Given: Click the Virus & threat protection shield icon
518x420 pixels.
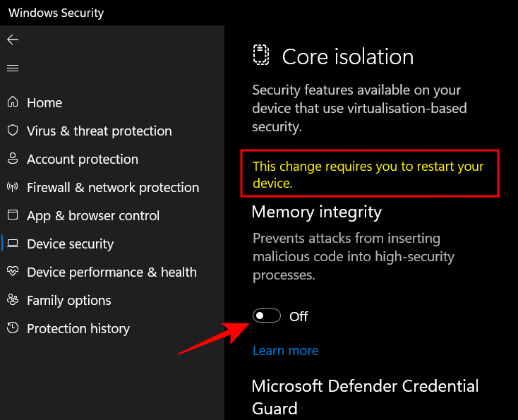Looking at the screenshot, I should pyautogui.click(x=12, y=131).
